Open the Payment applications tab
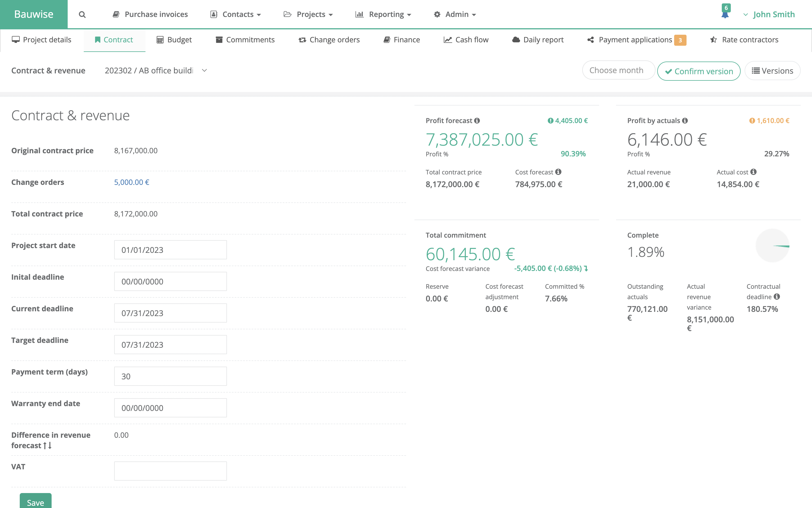 (637, 40)
